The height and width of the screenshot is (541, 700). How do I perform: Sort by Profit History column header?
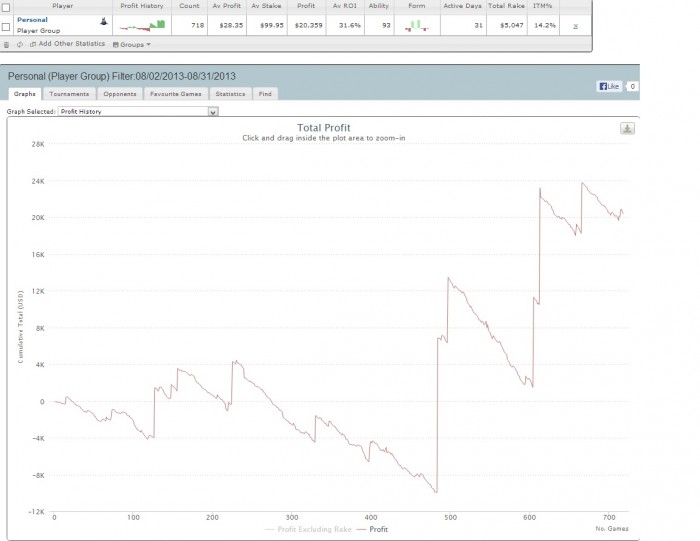(x=142, y=6)
